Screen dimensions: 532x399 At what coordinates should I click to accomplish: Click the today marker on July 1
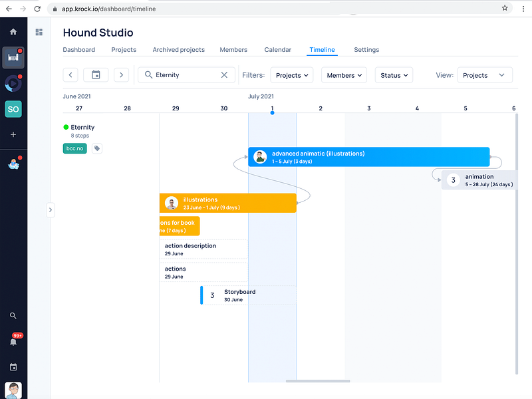[272, 112]
